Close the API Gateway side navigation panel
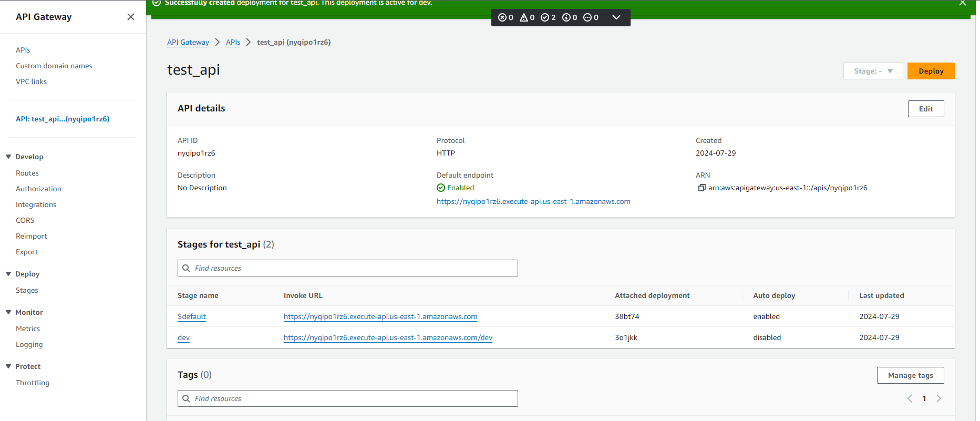The image size is (980, 421). click(x=131, y=17)
